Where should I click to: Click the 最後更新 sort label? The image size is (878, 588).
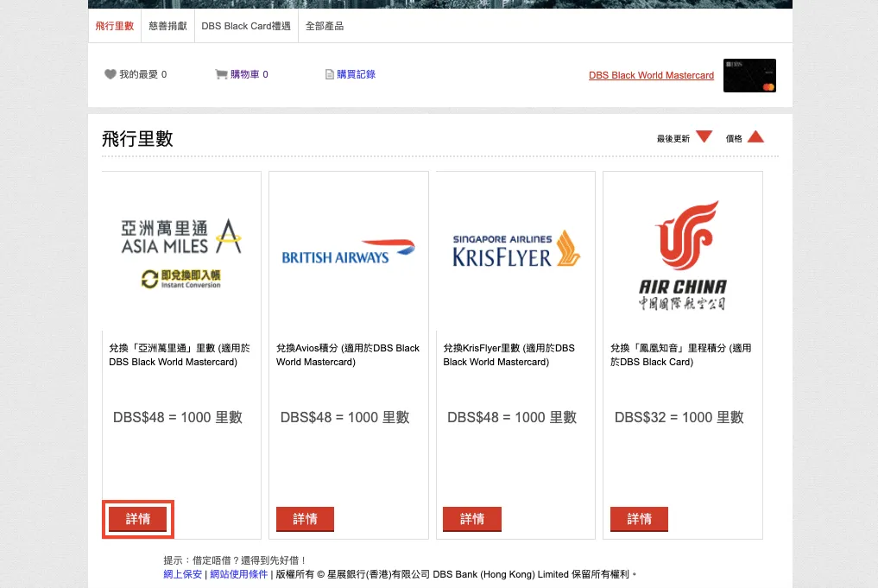coord(673,138)
